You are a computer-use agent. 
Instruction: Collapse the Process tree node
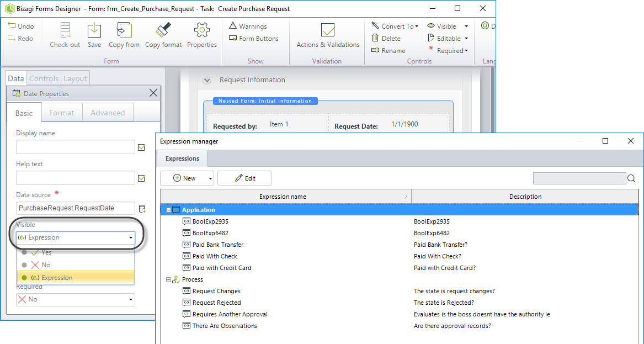(168, 279)
